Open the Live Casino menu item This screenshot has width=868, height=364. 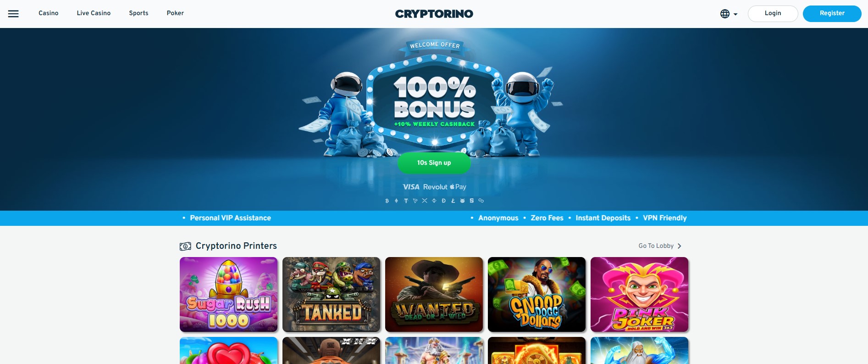click(x=94, y=13)
